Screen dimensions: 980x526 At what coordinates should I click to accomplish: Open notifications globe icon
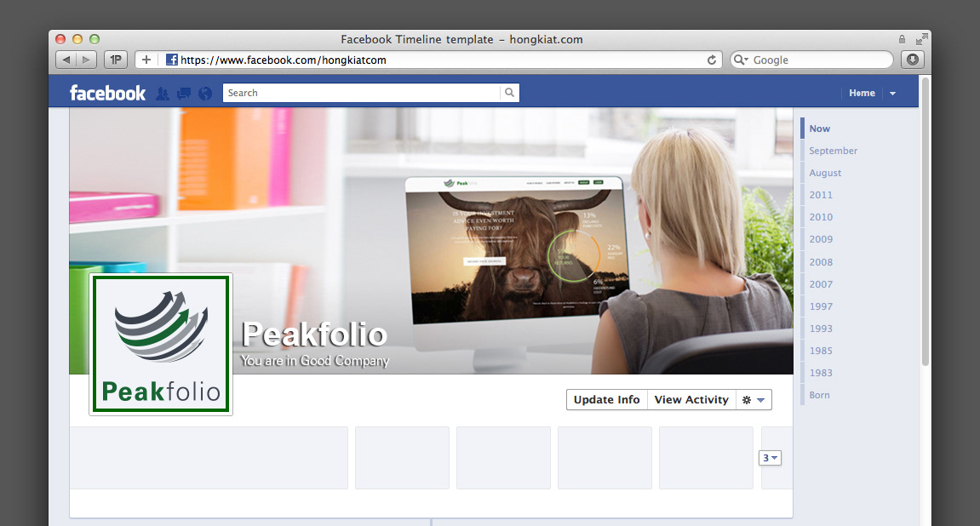pyautogui.click(x=205, y=93)
